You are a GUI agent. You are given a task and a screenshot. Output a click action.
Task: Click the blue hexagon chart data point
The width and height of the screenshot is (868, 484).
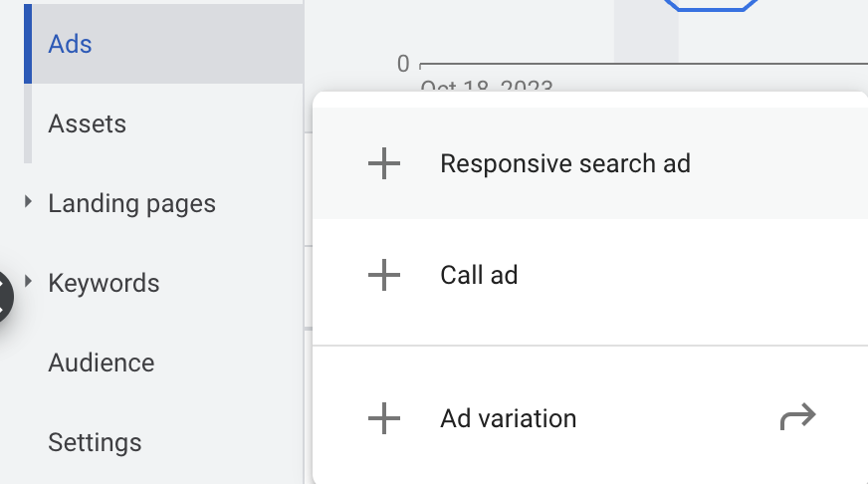pos(710,5)
